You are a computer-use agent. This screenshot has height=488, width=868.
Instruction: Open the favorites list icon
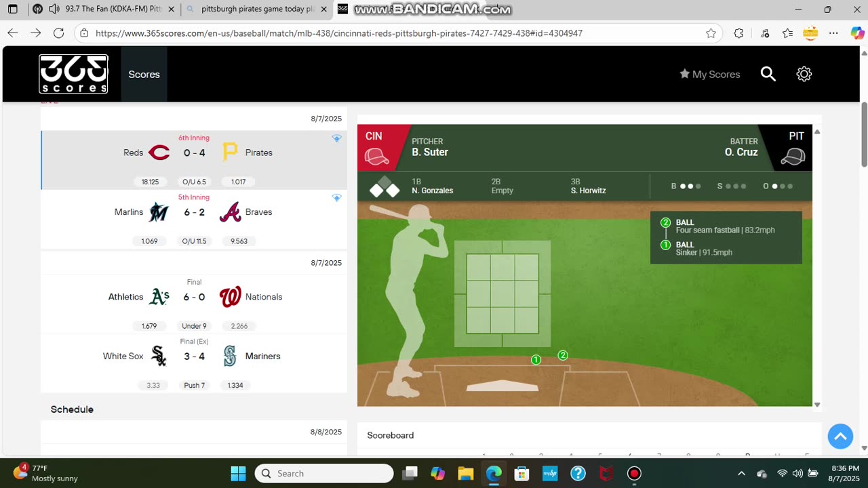[x=787, y=33]
